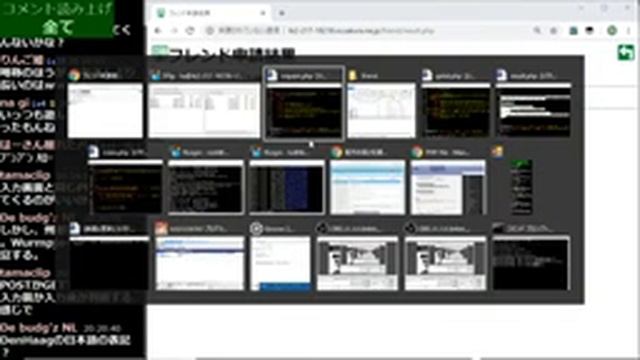Click the りんご姫 commenter name
The image size is (640, 360).
(x=22, y=60)
